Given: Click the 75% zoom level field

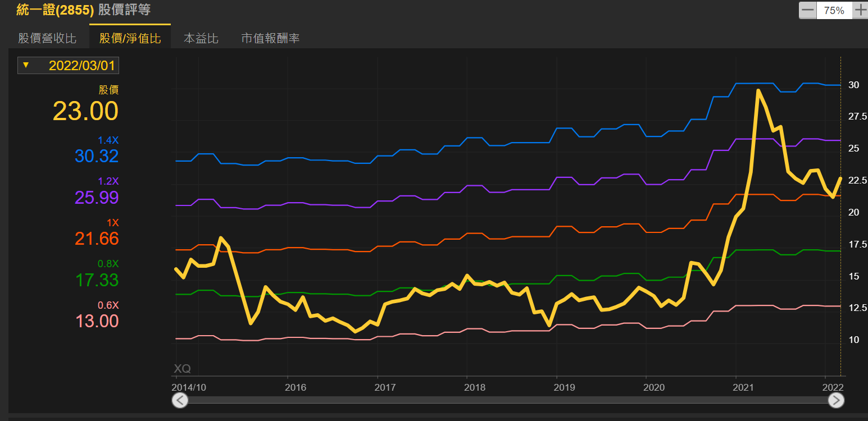Looking at the screenshot, I should click(834, 10).
